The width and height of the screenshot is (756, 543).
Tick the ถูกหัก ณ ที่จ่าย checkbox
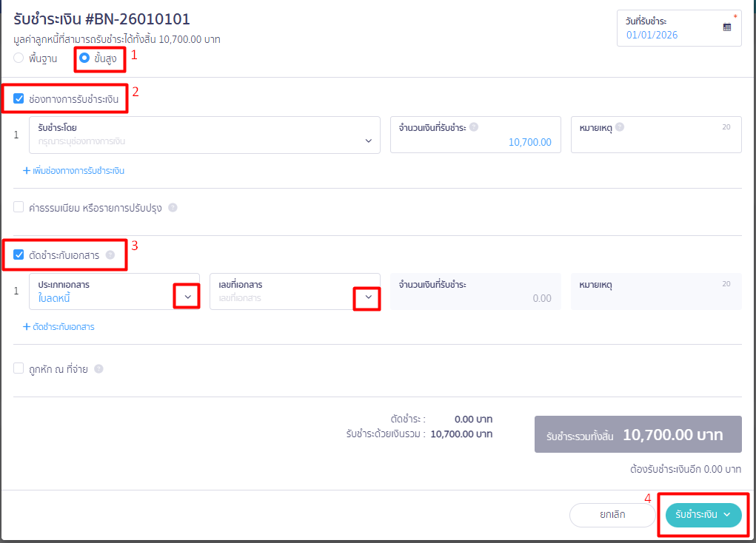[x=19, y=368]
